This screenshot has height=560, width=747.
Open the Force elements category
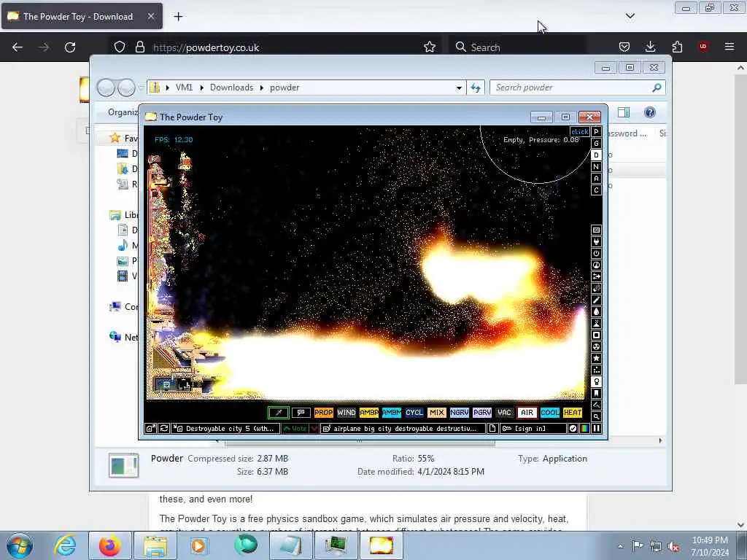596,276
